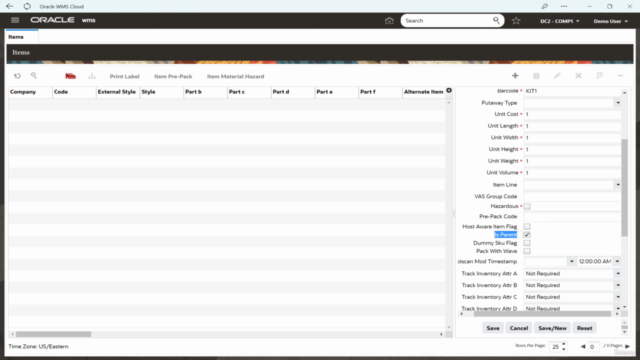The height and width of the screenshot is (360, 640).
Task: Click the form panel vertical scrollbar thumb
Action: click(624, 187)
